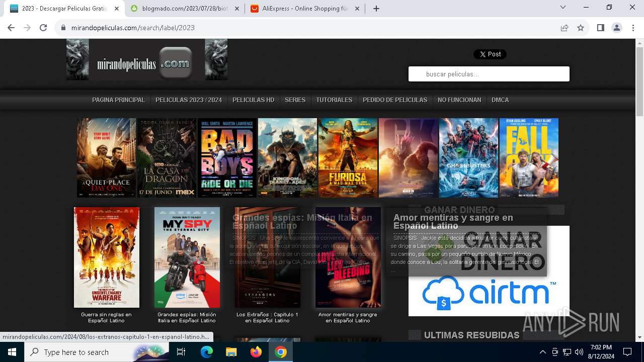Open the browser side panel

pos(600,28)
